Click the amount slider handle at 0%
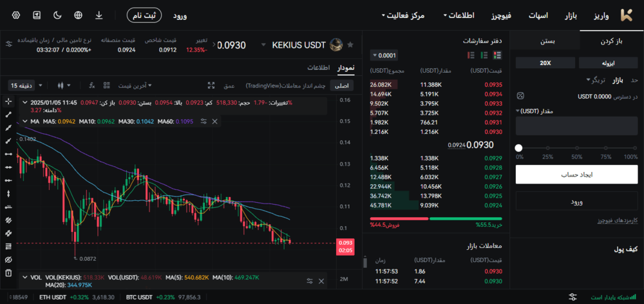Image resolution: width=644 pixels, height=304 pixels. [x=518, y=148]
